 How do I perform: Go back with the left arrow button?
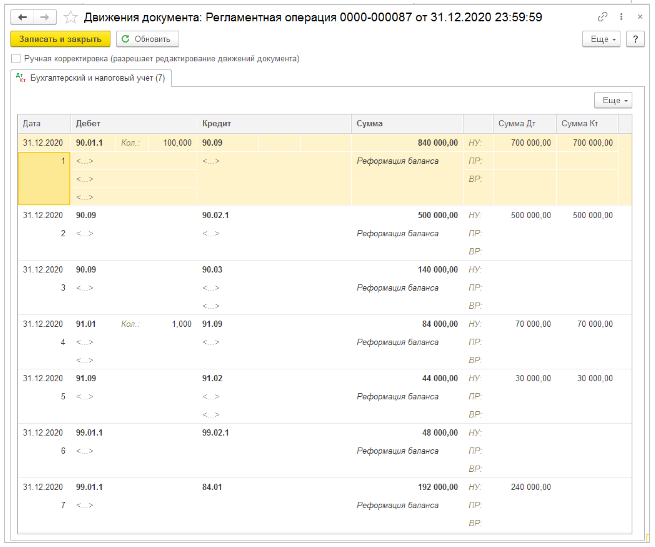point(22,17)
